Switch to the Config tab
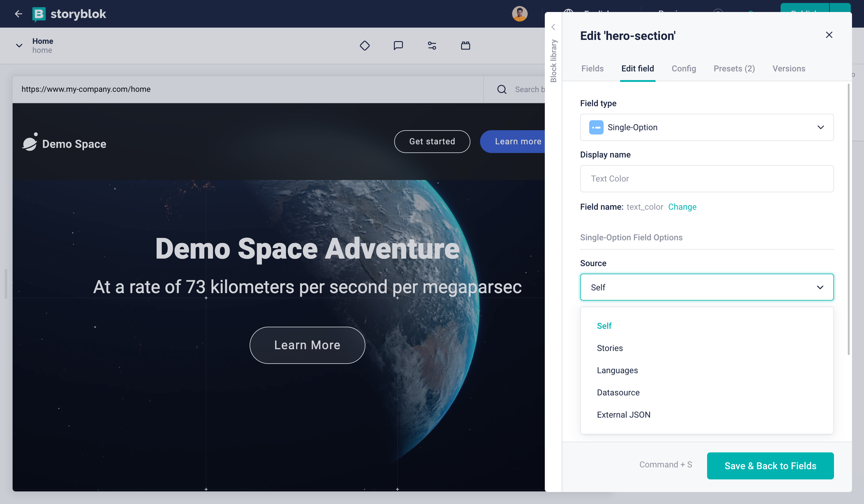The image size is (864, 504). coord(683,68)
